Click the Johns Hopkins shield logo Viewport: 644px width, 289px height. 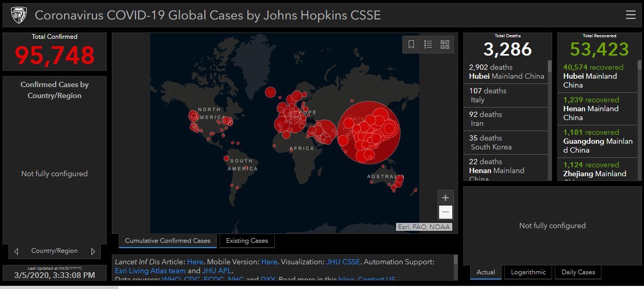pyautogui.click(x=19, y=15)
